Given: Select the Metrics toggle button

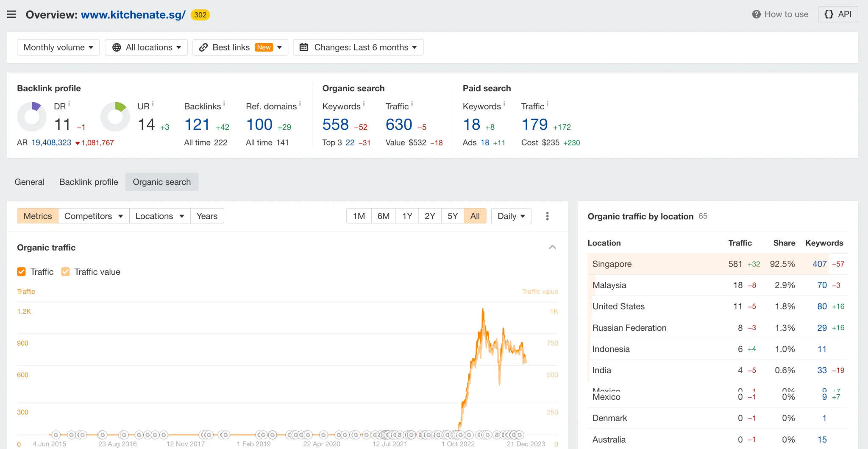Looking at the screenshot, I should 38,216.
